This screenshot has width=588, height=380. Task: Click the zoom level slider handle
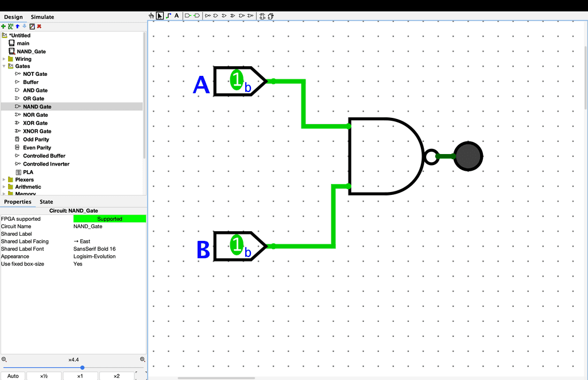pos(82,367)
